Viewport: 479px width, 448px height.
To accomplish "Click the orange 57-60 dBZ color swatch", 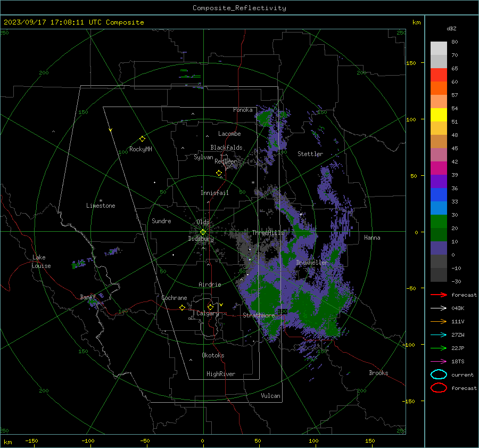I will (439, 88).
